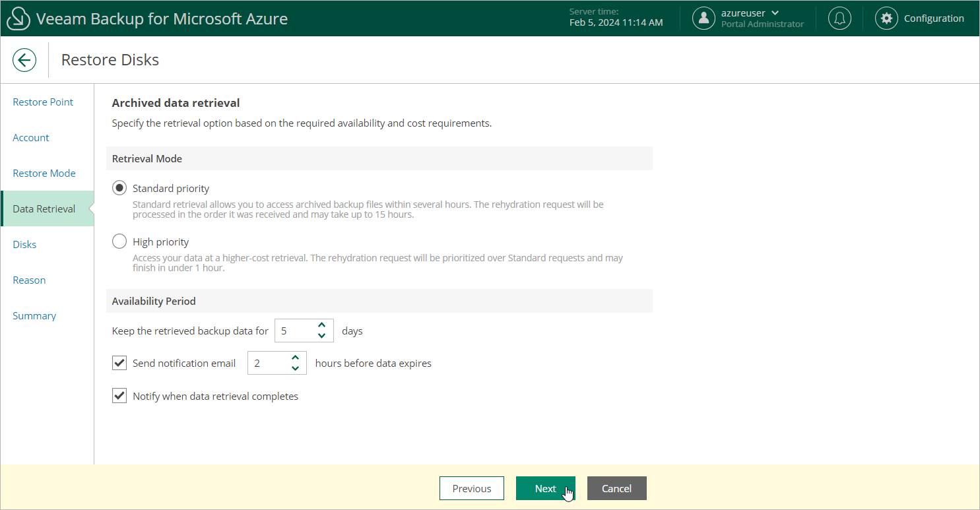Click the Configuration gear icon

tap(886, 18)
